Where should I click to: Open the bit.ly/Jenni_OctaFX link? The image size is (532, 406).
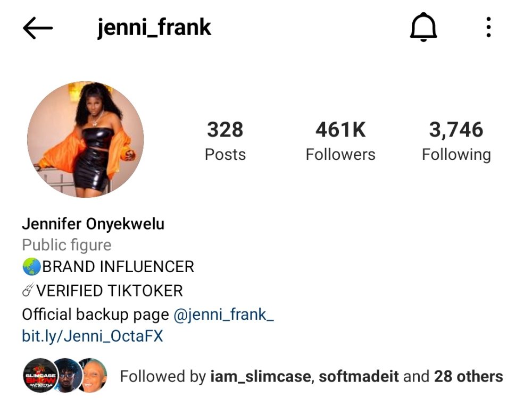(x=93, y=336)
